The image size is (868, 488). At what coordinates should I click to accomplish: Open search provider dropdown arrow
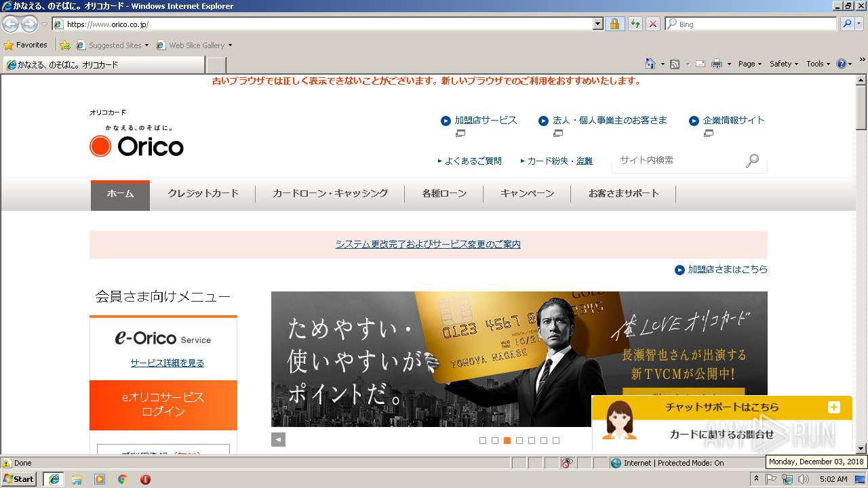coord(860,24)
